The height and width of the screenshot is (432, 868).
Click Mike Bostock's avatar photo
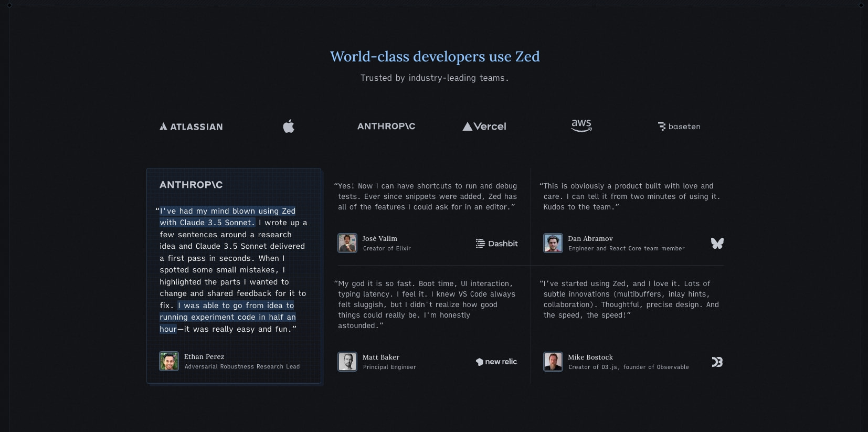tap(553, 362)
